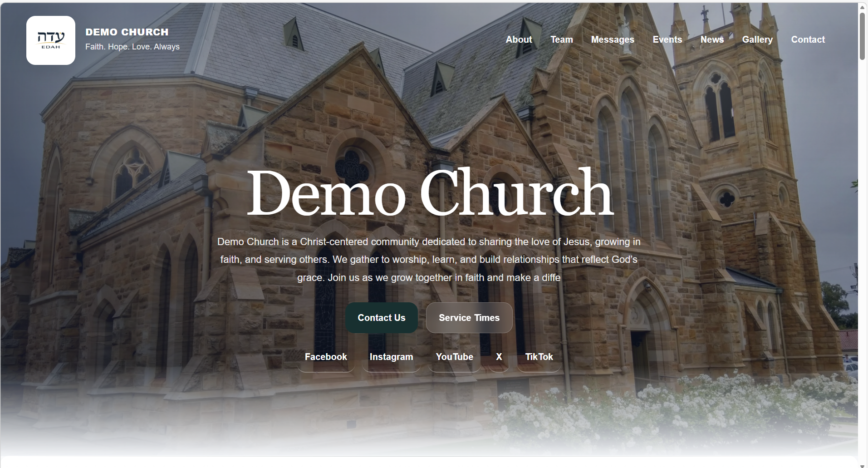This screenshot has height=468, width=868.
Task: Click the scrollbar down arrow
Action: (862, 465)
